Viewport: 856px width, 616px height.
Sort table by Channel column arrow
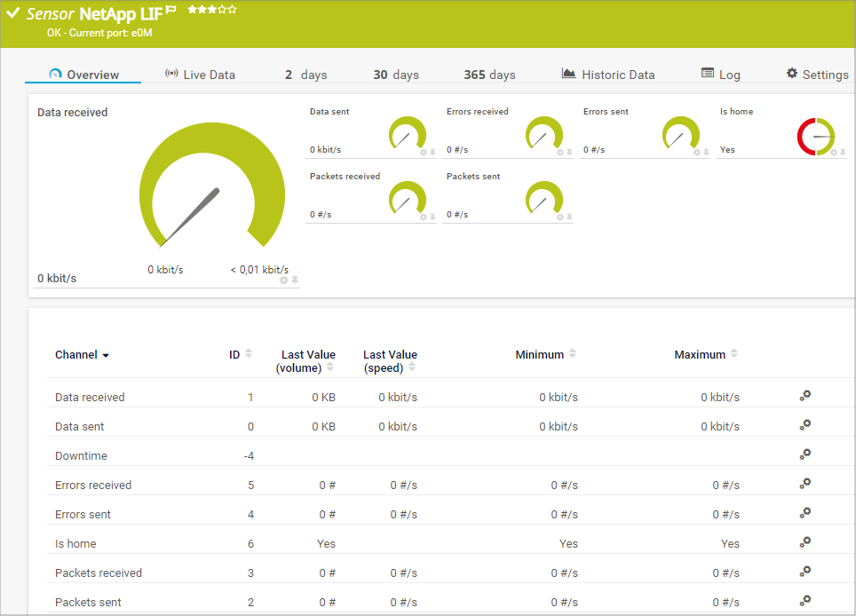(106, 355)
